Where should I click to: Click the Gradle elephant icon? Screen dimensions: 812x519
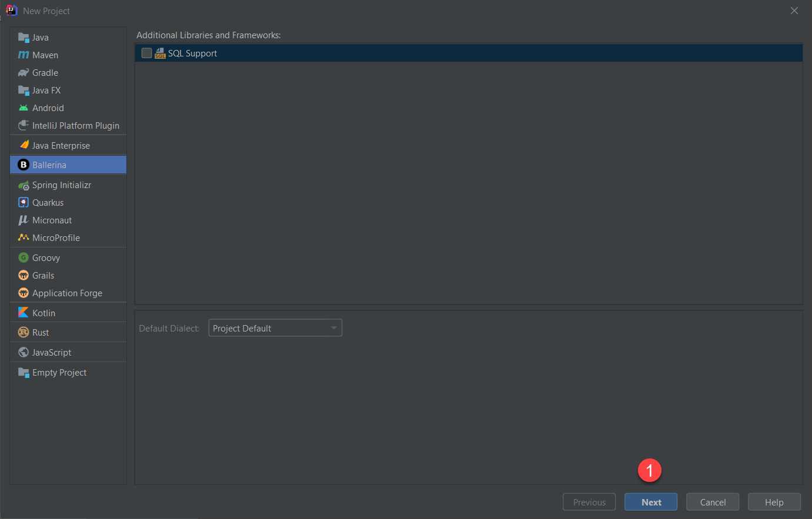pyautogui.click(x=24, y=73)
